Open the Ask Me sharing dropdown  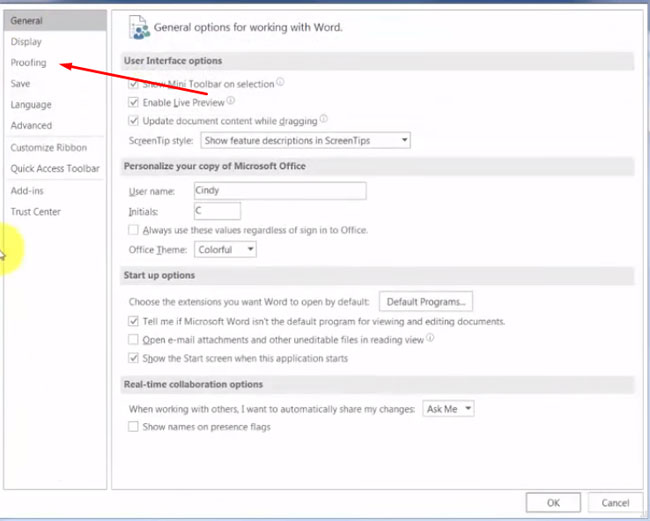[x=448, y=409]
